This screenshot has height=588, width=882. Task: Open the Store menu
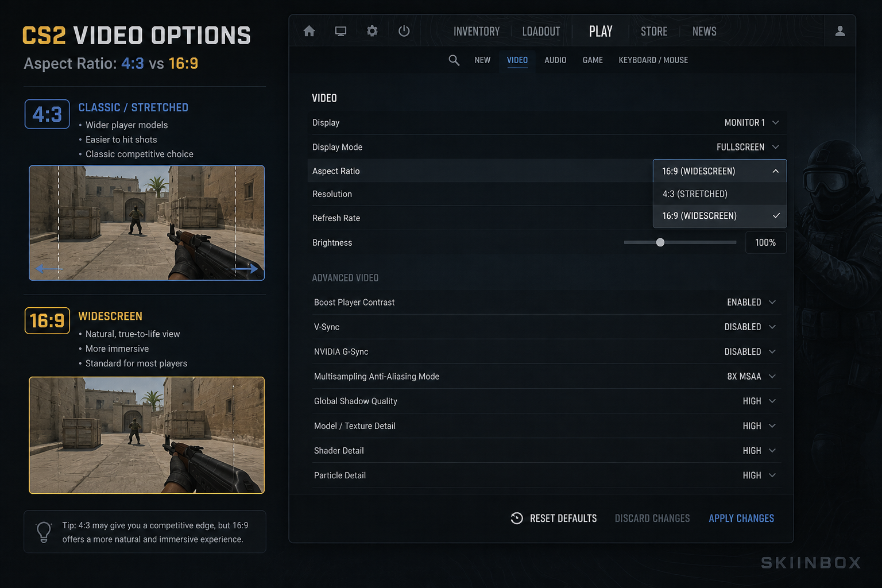[654, 32]
